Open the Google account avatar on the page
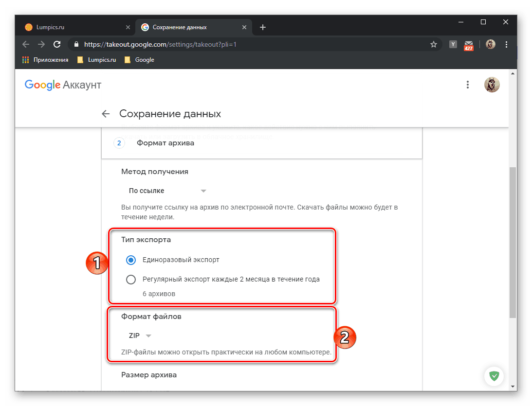This screenshot has width=532, height=406. click(x=492, y=84)
